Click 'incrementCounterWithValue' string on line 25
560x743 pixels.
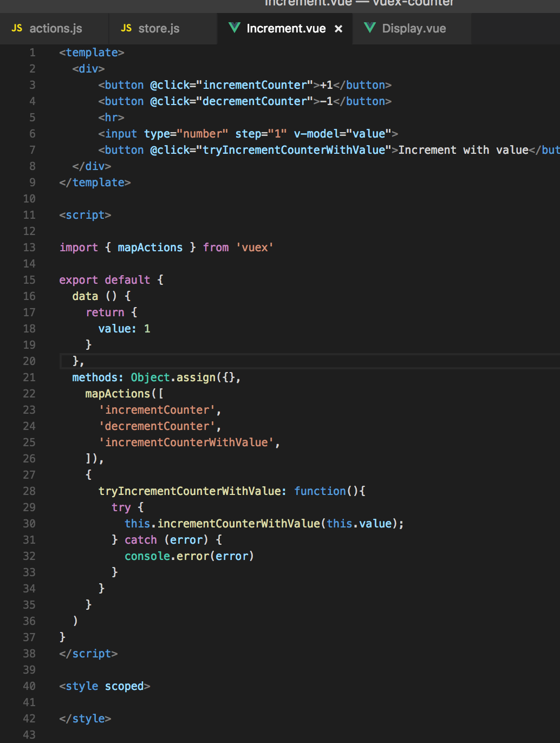coord(186,442)
